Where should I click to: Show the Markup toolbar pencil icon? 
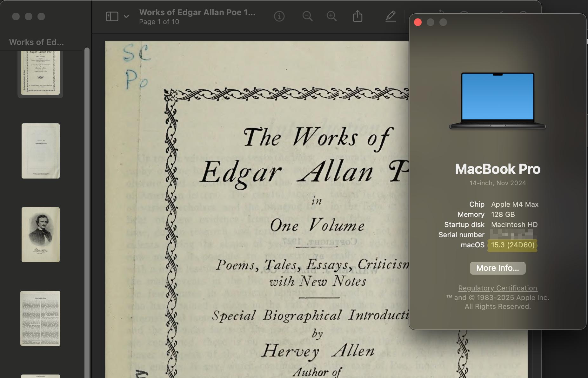391,16
